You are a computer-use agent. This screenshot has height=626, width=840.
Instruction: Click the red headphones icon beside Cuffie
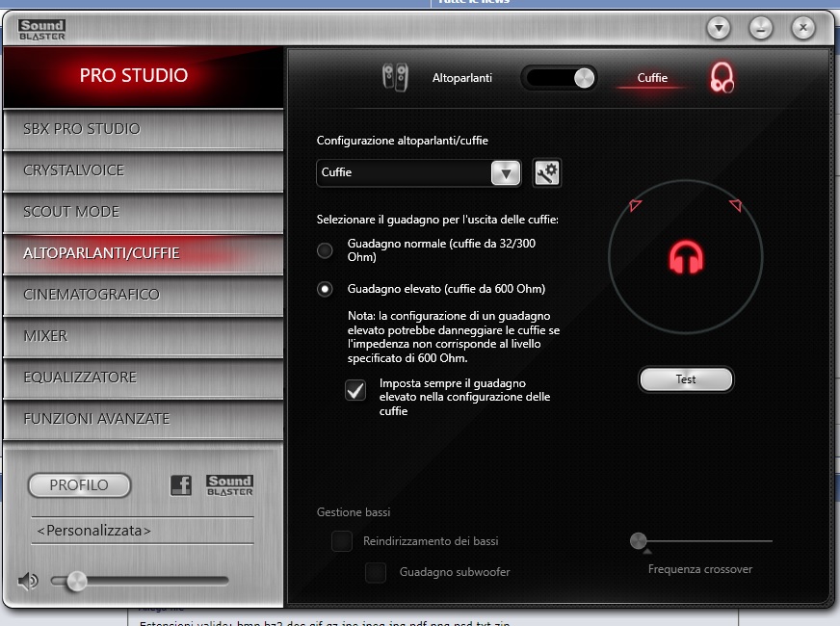(x=722, y=78)
